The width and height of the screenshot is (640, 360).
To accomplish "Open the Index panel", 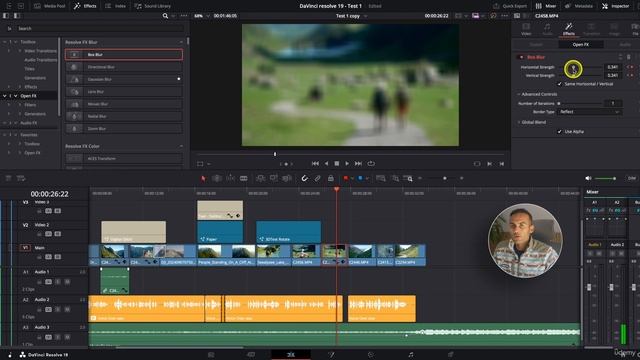I will 116,6.
